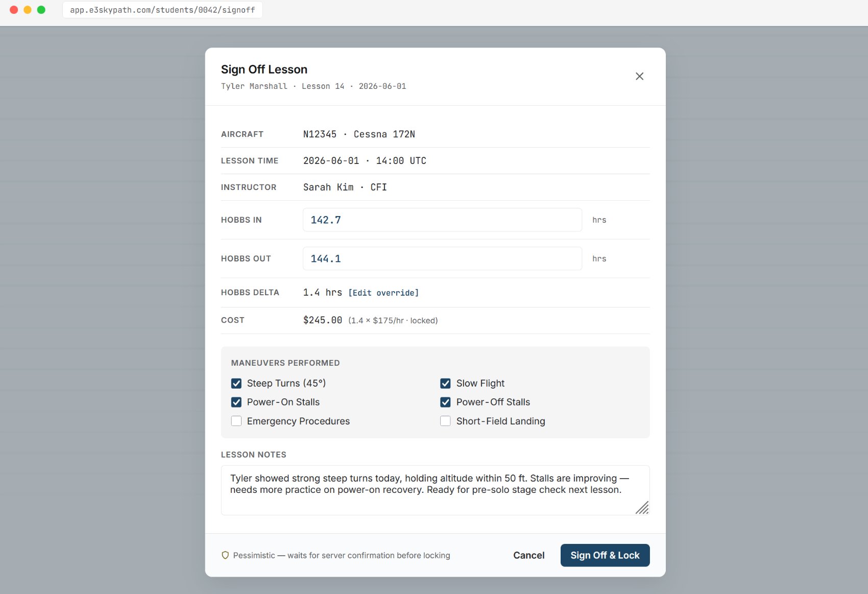
Task: Uncheck Steep Turns (45°) maneuver
Action: (x=236, y=384)
